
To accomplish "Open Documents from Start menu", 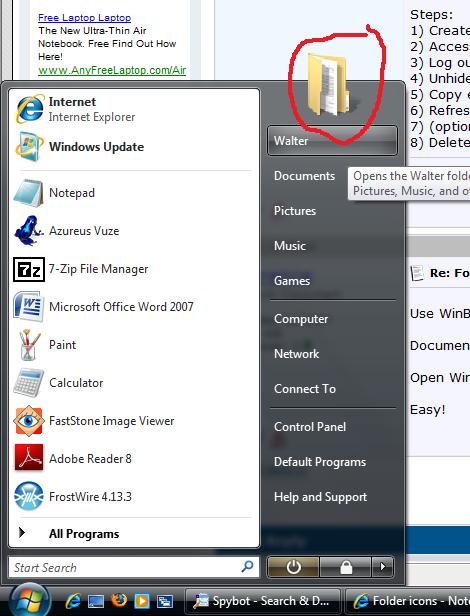I will pos(305,176).
